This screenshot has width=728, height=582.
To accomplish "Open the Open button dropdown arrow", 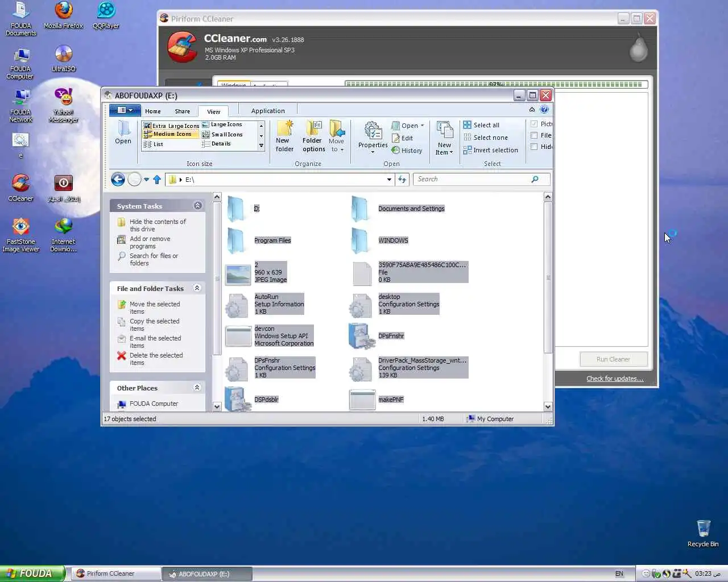I will tap(422, 126).
